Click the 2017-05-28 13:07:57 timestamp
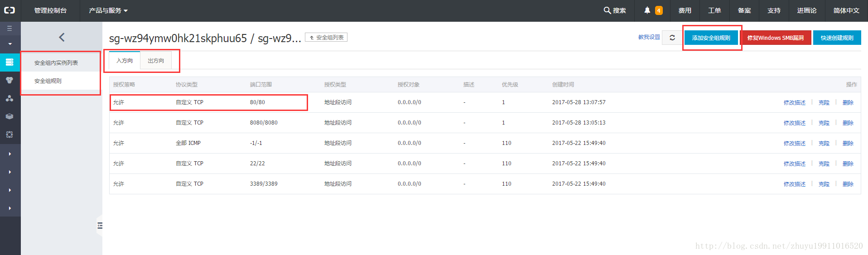Image resolution: width=868 pixels, height=255 pixels. coord(579,102)
